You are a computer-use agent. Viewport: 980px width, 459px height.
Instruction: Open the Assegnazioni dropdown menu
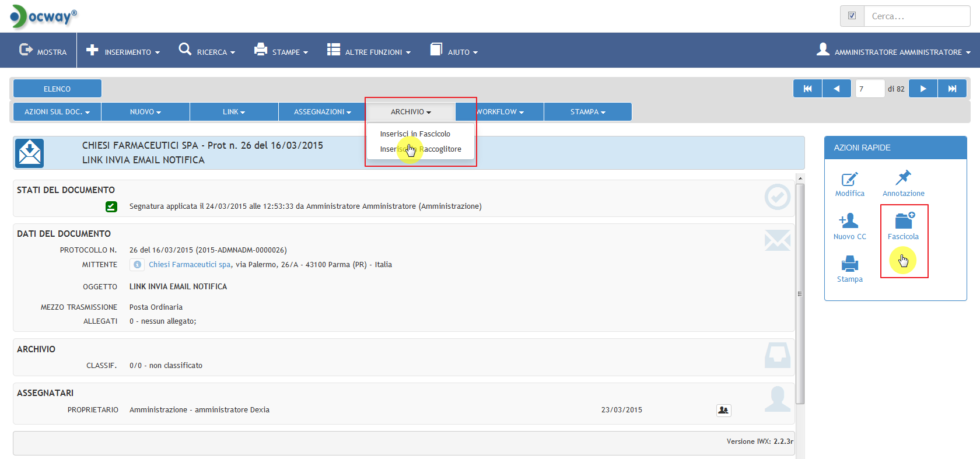322,112
